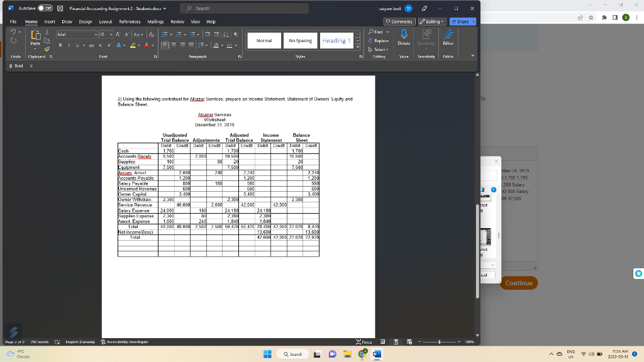Switch to the Review ribbon tab
This screenshot has height=362, width=644.
[176, 21]
